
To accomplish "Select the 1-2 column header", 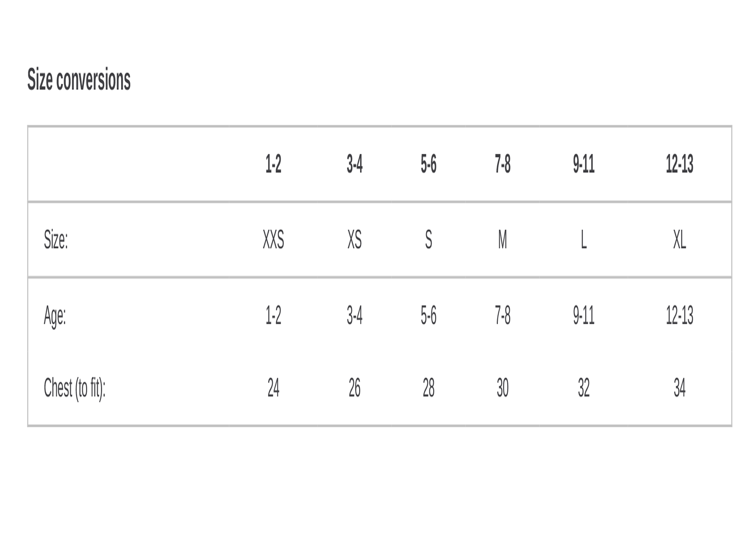I will 273,163.
